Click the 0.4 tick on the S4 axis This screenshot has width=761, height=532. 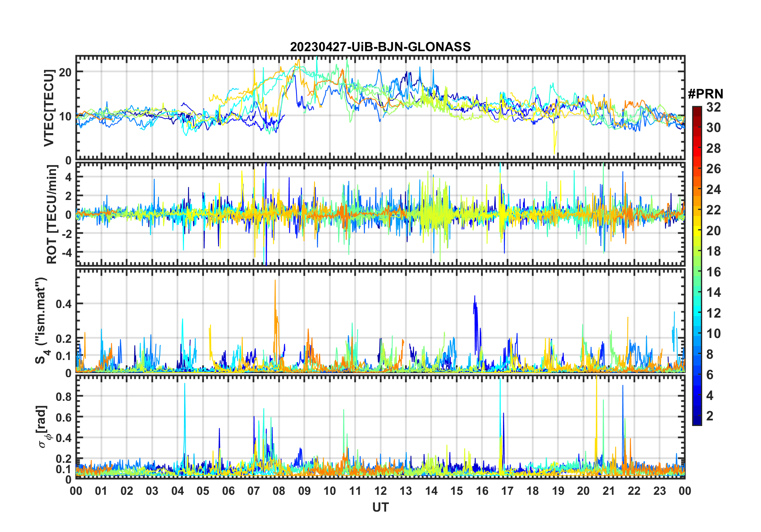pos(64,304)
